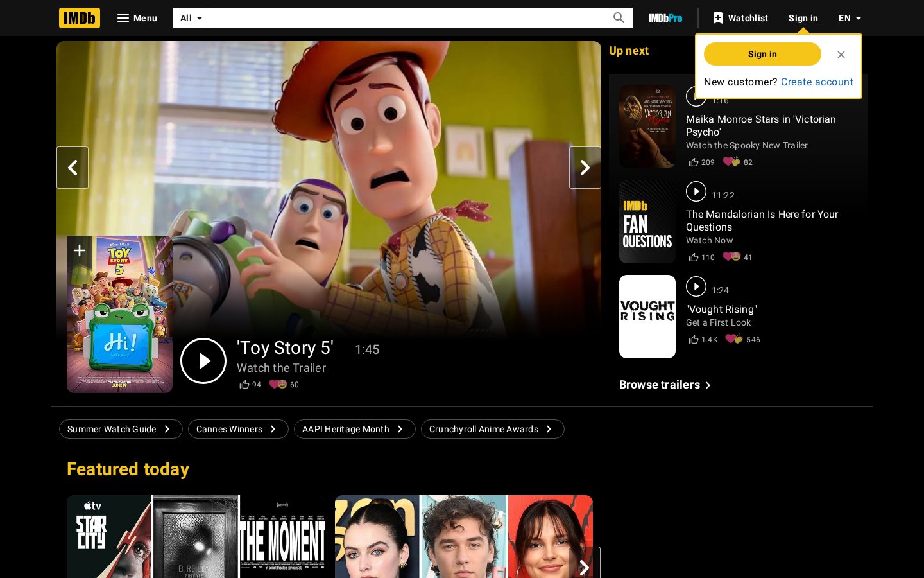Open Browse trailers
924x578 pixels.
click(665, 385)
